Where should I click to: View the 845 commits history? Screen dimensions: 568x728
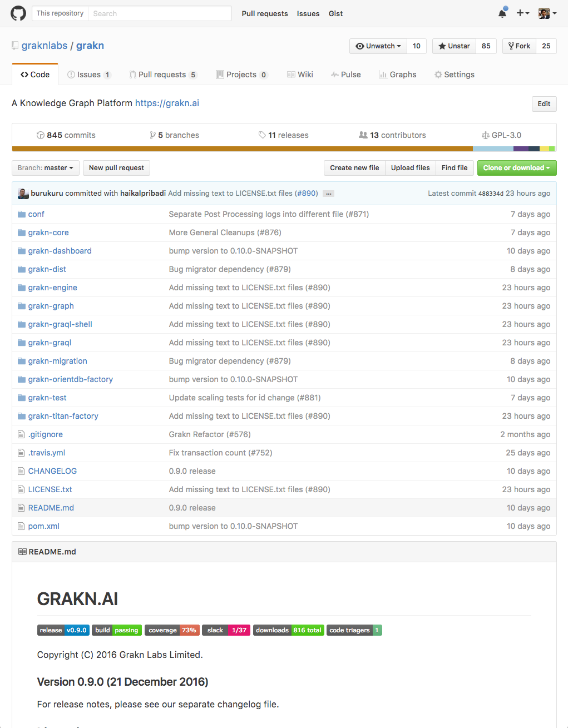pyautogui.click(x=66, y=135)
